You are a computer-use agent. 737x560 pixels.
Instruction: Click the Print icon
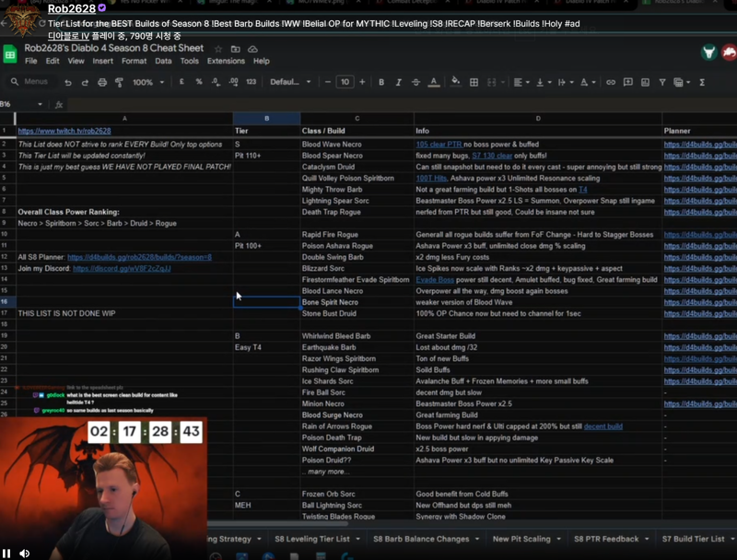coord(102,82)
